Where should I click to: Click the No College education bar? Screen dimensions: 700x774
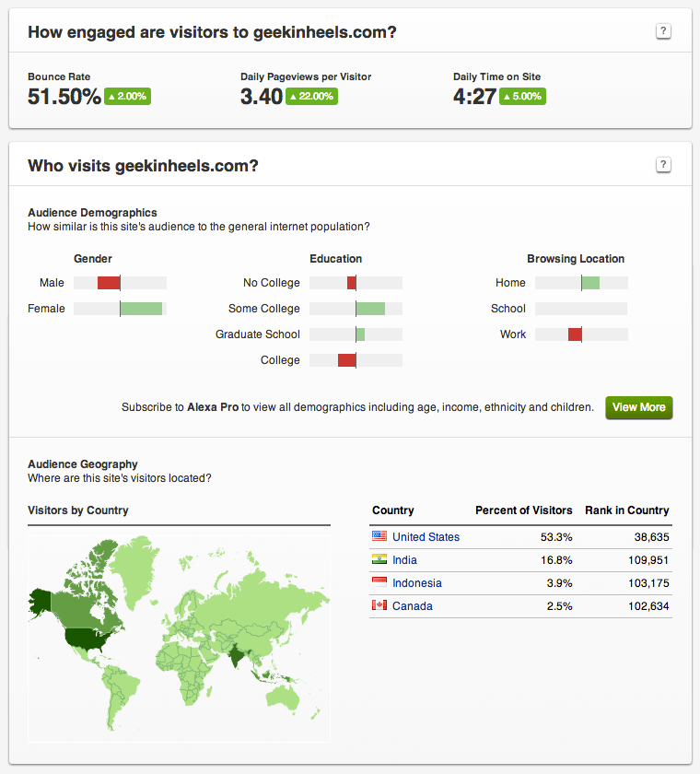pos(356,283)
